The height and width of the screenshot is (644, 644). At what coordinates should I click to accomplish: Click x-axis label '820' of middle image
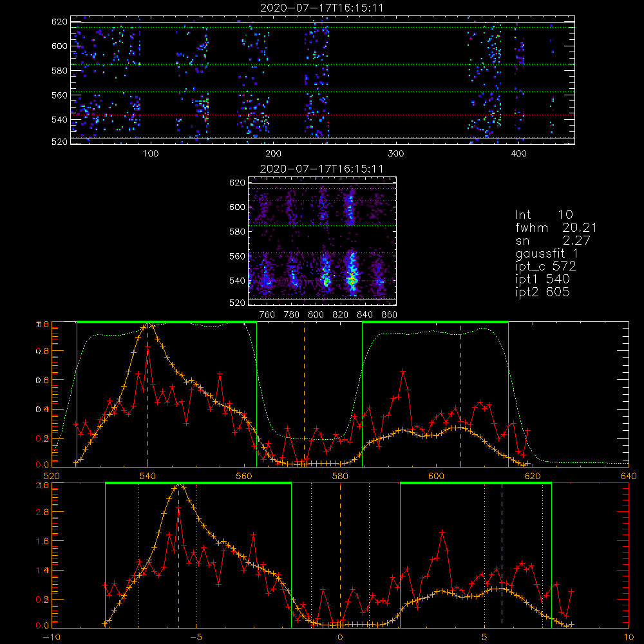pyautogui.click(x=341, y=315)
